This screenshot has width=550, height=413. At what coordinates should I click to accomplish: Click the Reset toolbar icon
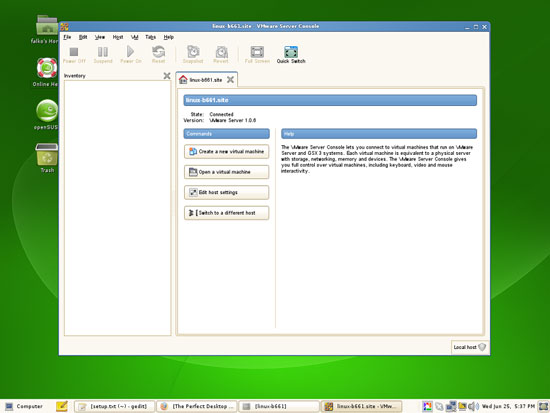pos(159,52)
